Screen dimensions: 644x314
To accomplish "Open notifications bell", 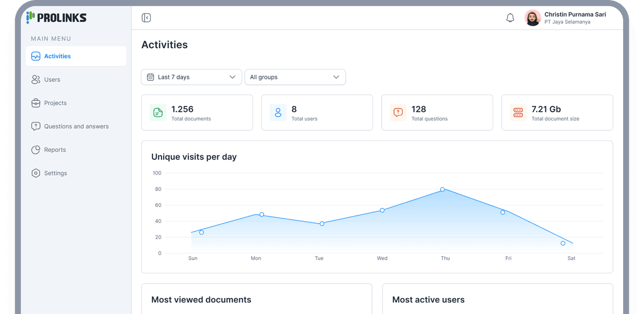I will point(510,18).
